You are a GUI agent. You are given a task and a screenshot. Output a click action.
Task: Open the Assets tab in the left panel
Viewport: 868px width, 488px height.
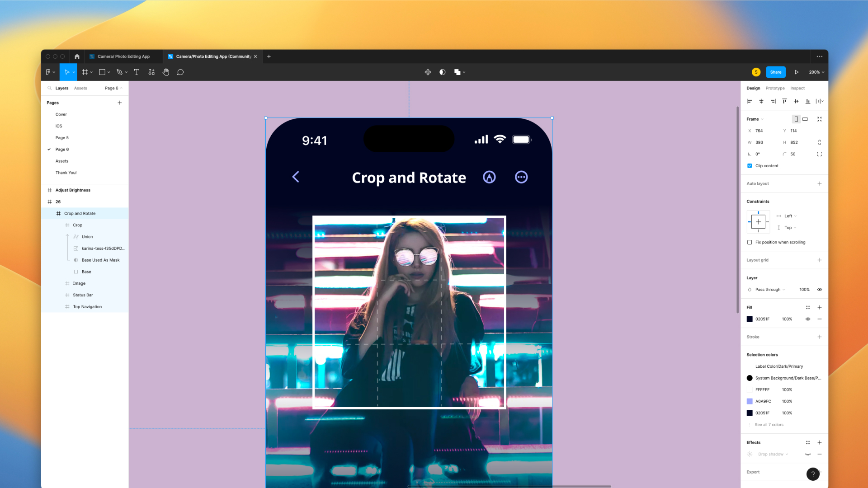click(80, 88)
